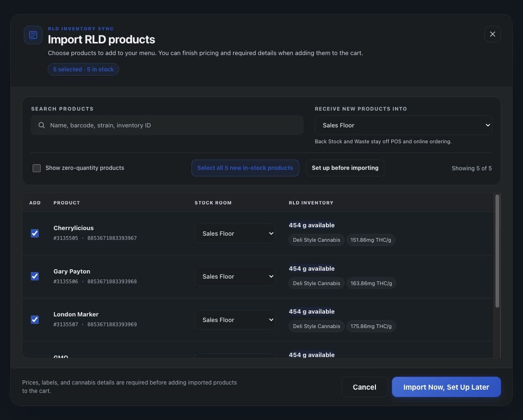This screenshot has width=523, height=420.
Task: Click the 163.86mg THC/g tag
Action: (x=371, y=283)
